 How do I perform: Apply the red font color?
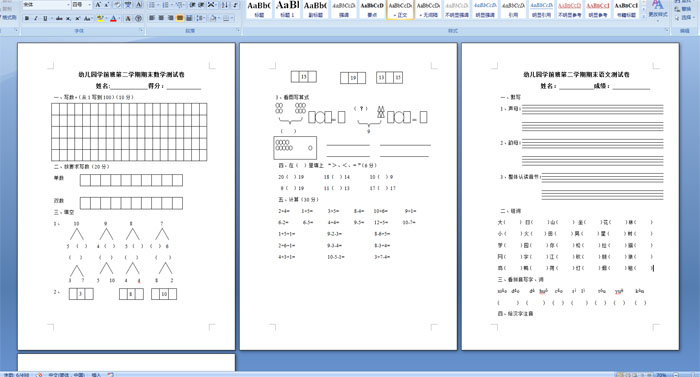[113, 18]
